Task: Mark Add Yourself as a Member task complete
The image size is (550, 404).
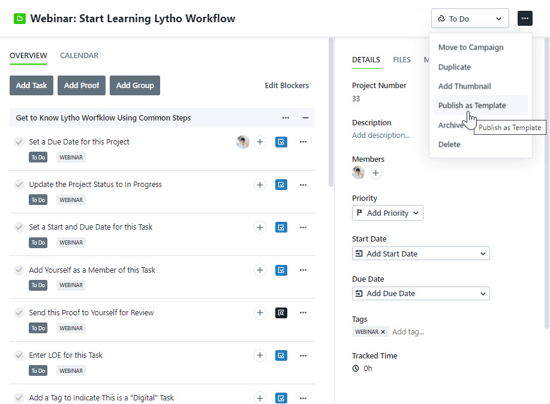Action: 19,270
